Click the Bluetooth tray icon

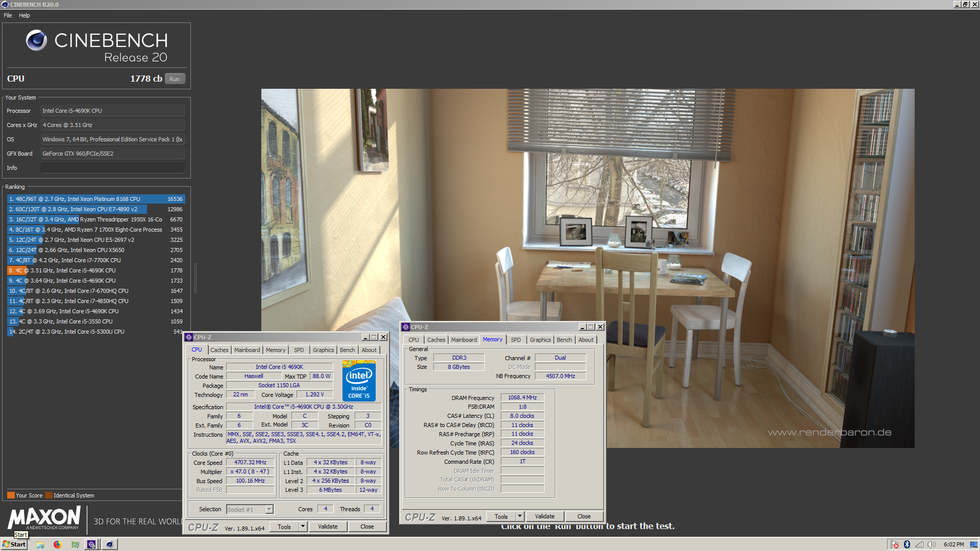[907, 544]
